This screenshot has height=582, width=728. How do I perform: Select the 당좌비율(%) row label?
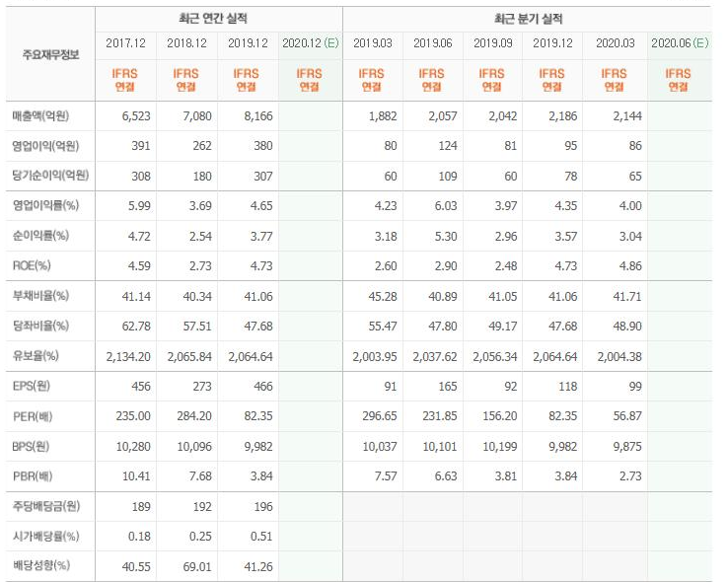[40, 326]
